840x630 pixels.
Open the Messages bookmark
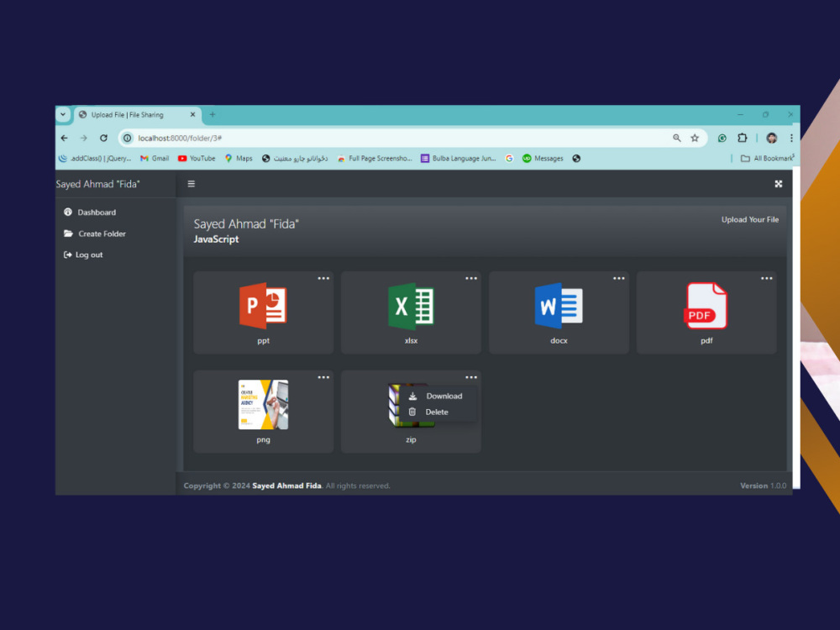click(543, 159)
